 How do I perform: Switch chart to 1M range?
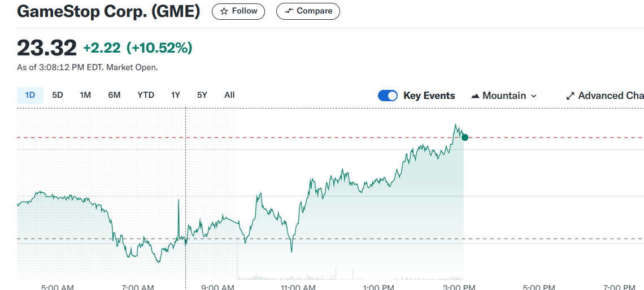point(85,96)
